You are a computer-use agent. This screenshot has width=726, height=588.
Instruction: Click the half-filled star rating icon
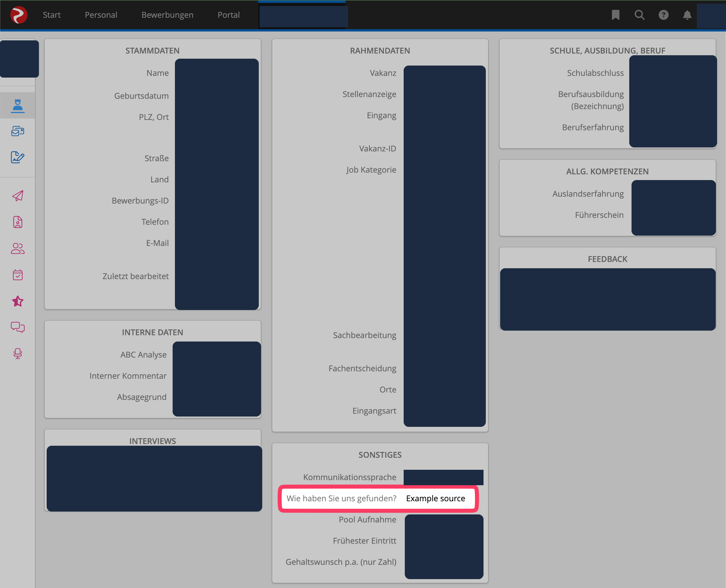click(18, 301)
